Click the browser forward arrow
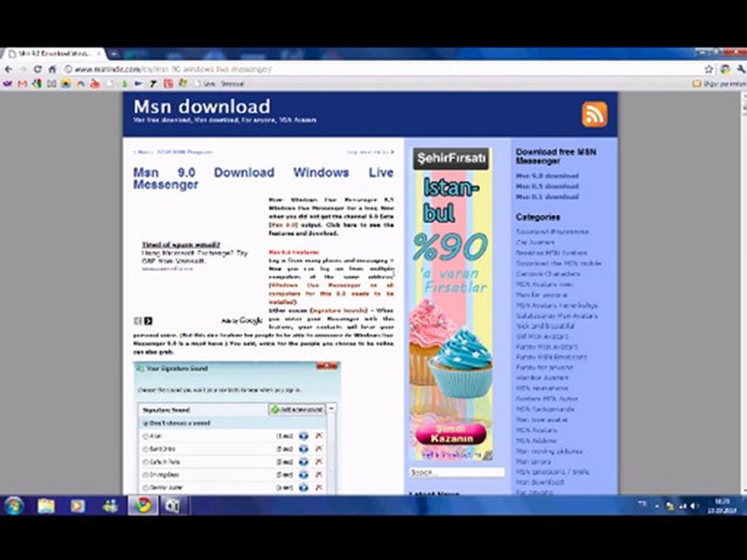The height and width of the screenshot is (560, 747). [x=23, y=69]
